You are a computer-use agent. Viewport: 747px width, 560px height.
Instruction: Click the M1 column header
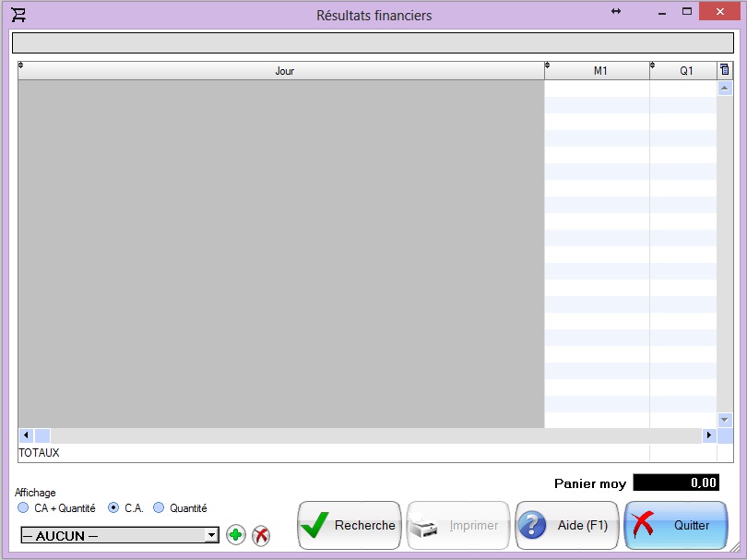pos(599,71)
